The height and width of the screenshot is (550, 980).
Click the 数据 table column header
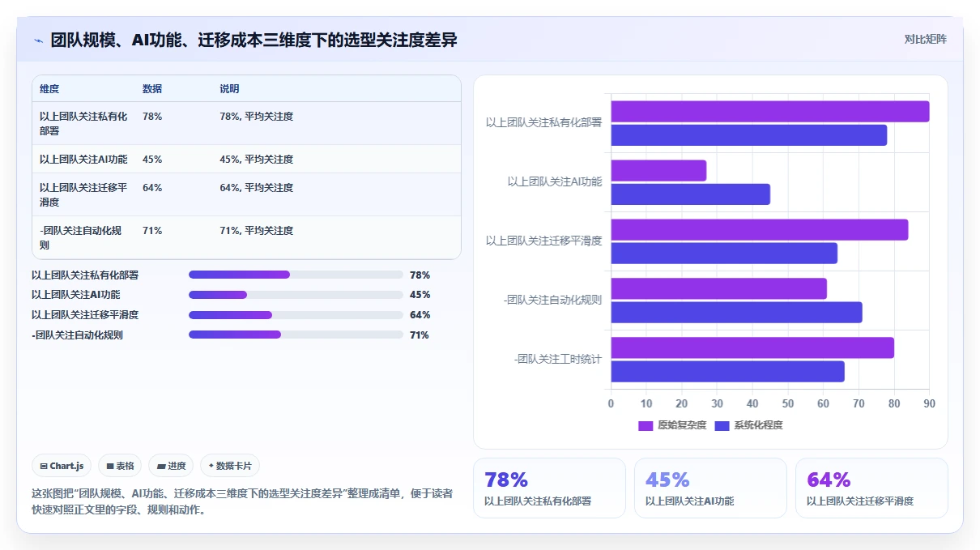tap(152, 89)
